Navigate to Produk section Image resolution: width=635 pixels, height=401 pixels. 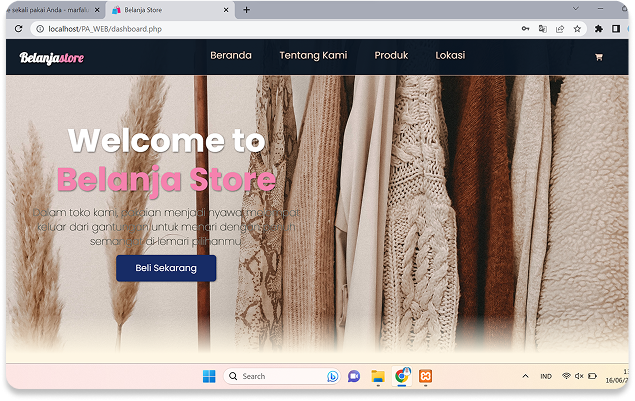click(391, 55)
